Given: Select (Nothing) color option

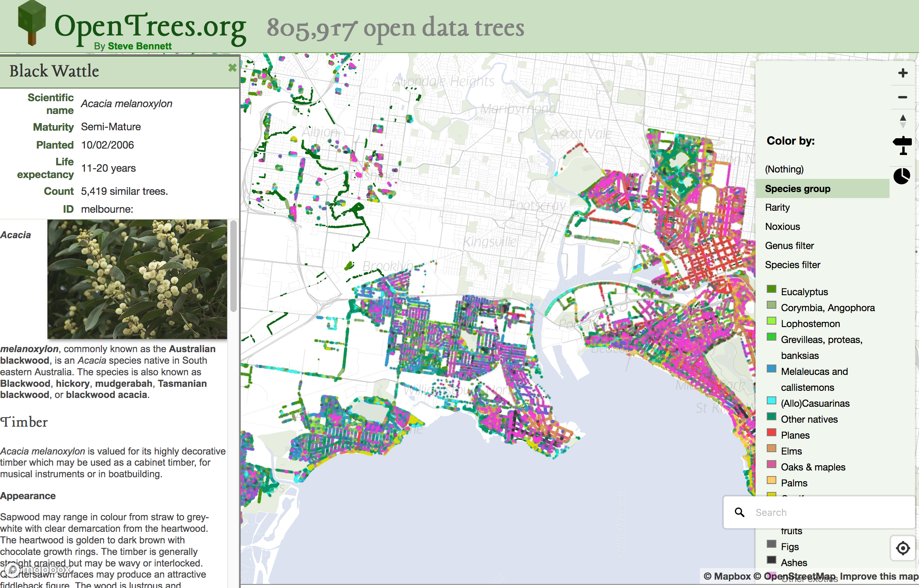Looking at the screenshot, I should point(784,169).
